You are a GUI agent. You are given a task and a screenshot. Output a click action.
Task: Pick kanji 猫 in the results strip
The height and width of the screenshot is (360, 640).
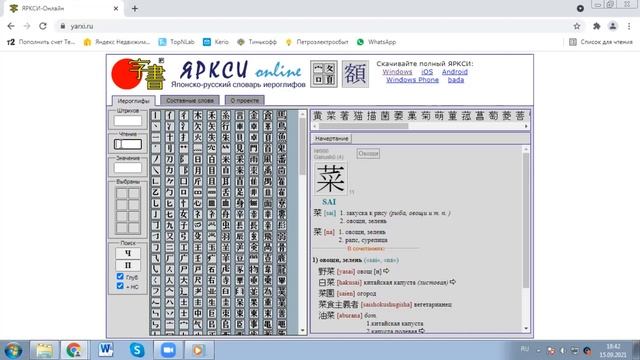point(358,116)
